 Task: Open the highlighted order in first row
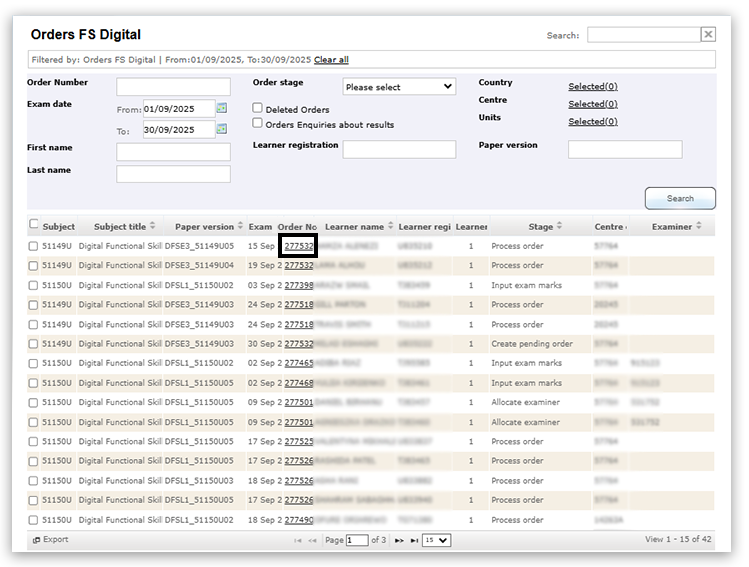click(298, 246)
